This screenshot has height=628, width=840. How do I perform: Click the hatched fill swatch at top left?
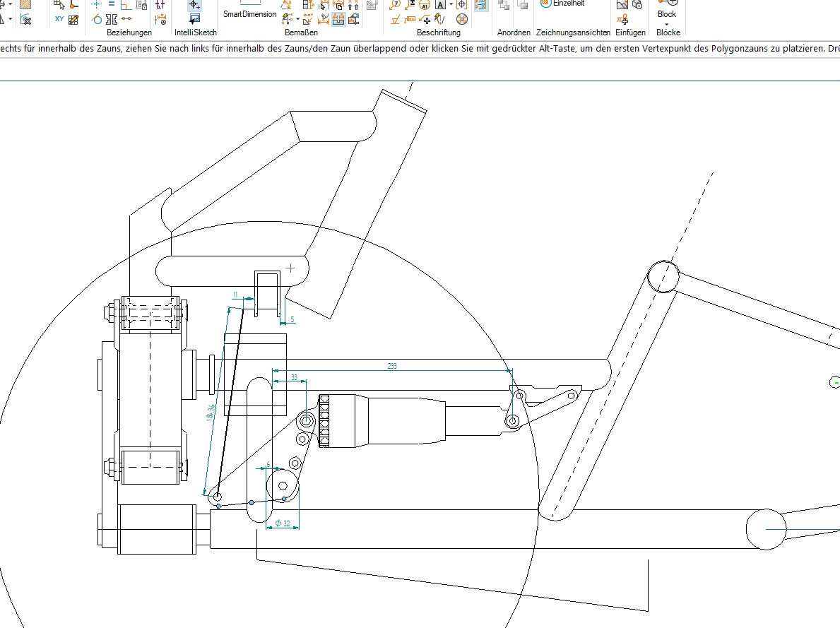tap(25, 5)
